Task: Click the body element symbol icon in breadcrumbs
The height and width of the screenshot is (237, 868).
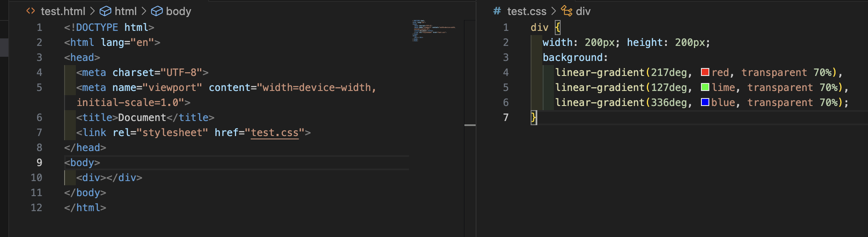Action: coord(157,11)
